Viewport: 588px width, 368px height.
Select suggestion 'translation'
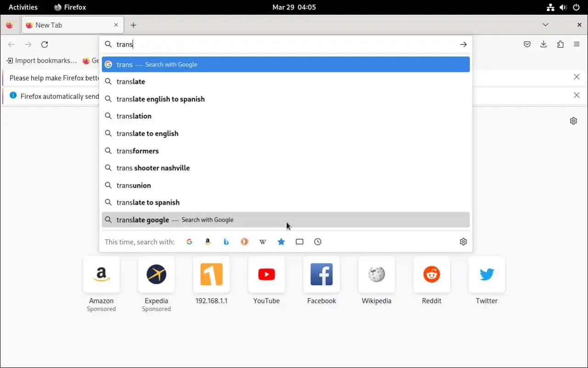286,116
